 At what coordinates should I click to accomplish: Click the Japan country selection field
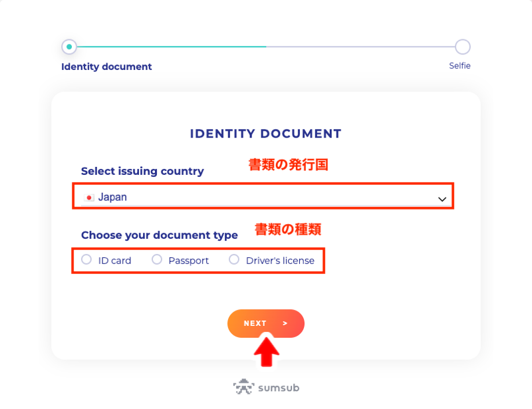click(263, 197)
